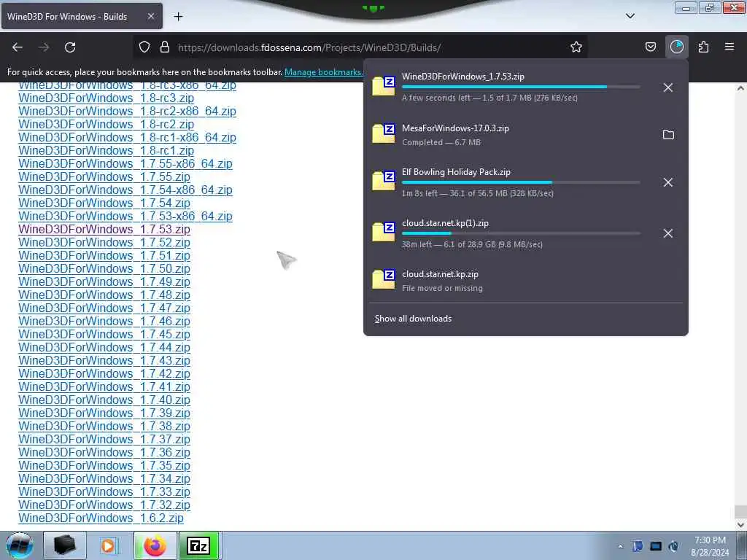
Task: Switch to Firefox in the taskbar
Action: point(155,545)
